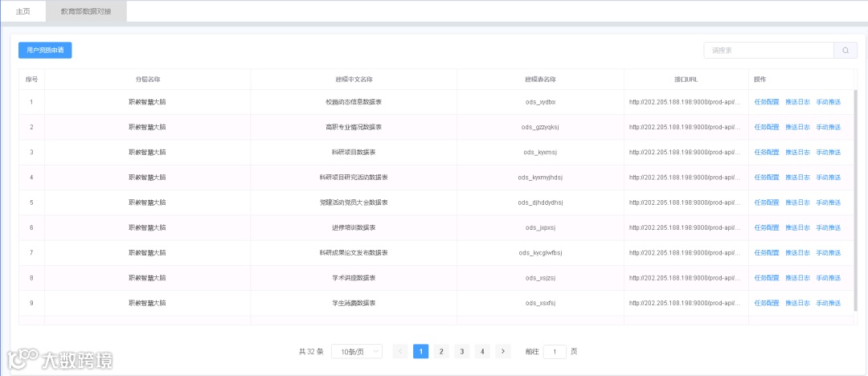Click 手动推送 for ods_kyxmyjhdsj row

click(828, 178)
